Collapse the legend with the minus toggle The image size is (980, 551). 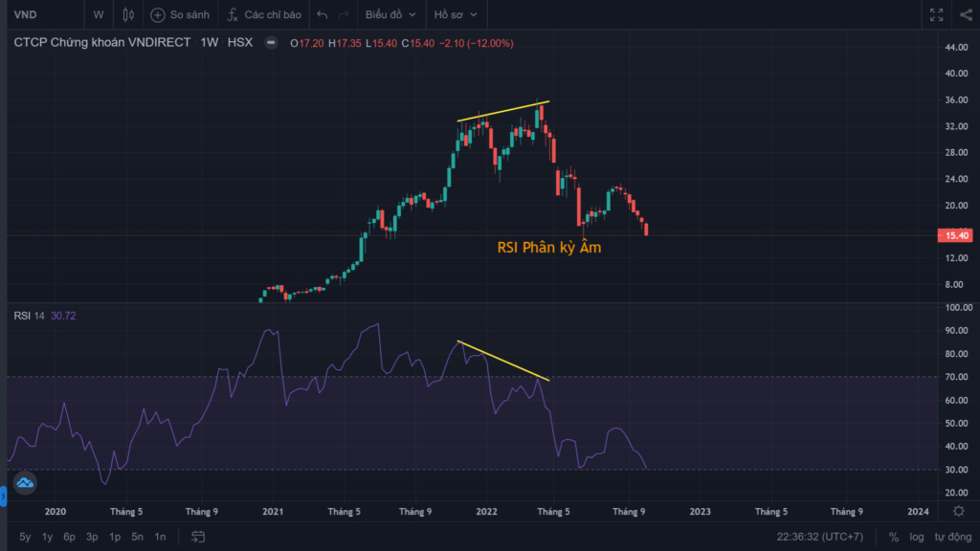tap(271, 42)
